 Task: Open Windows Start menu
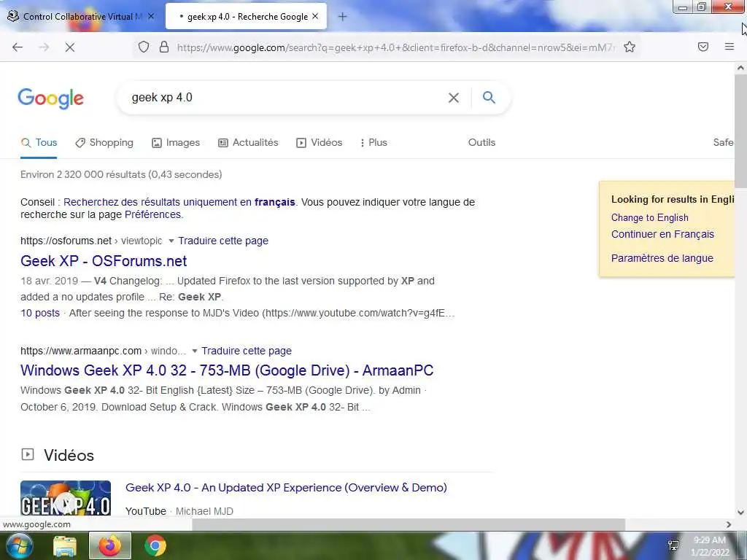(x=18, y=545)
